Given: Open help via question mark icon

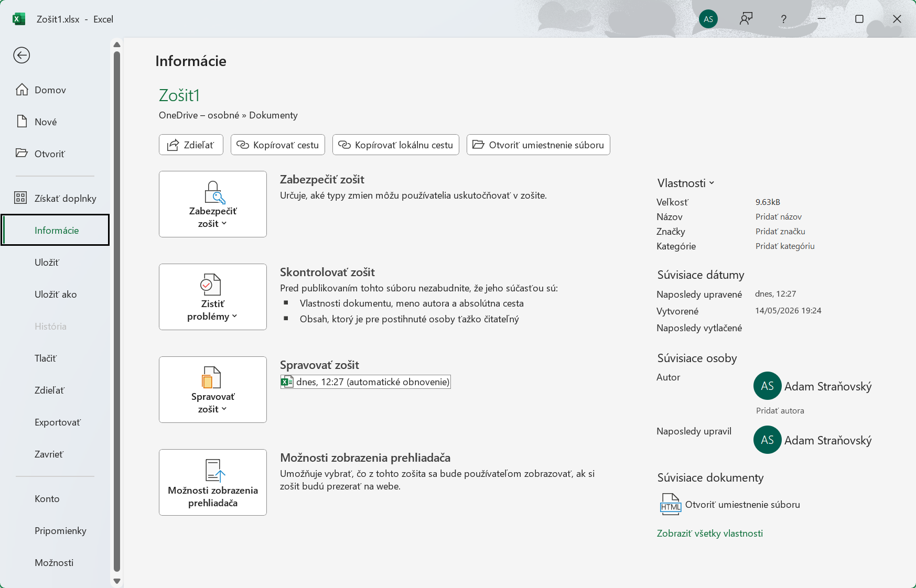Looking at the screenshot, I should coord(783,19).
